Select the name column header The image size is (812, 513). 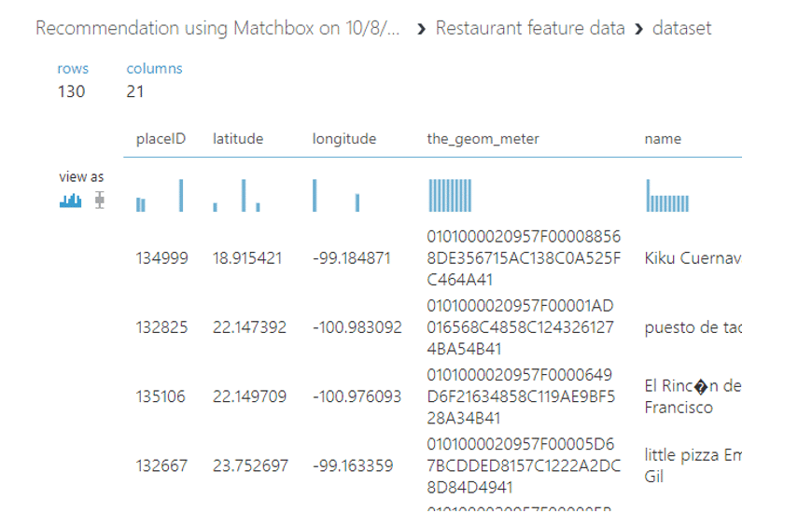click(663, 139)
